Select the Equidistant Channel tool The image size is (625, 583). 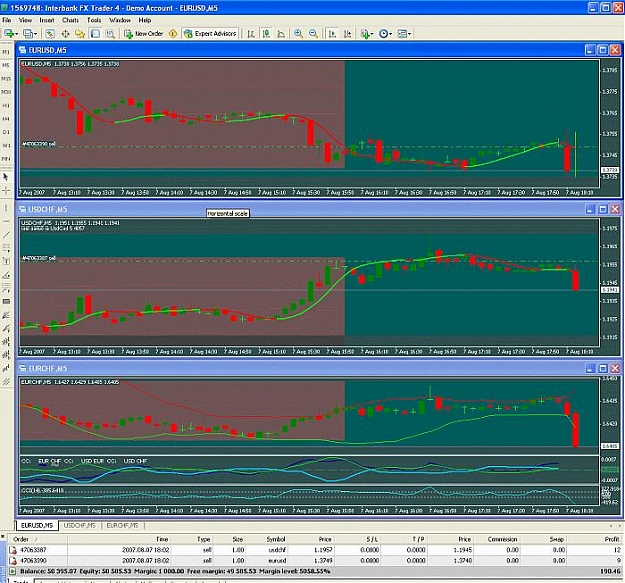click(x=6, y=248)
